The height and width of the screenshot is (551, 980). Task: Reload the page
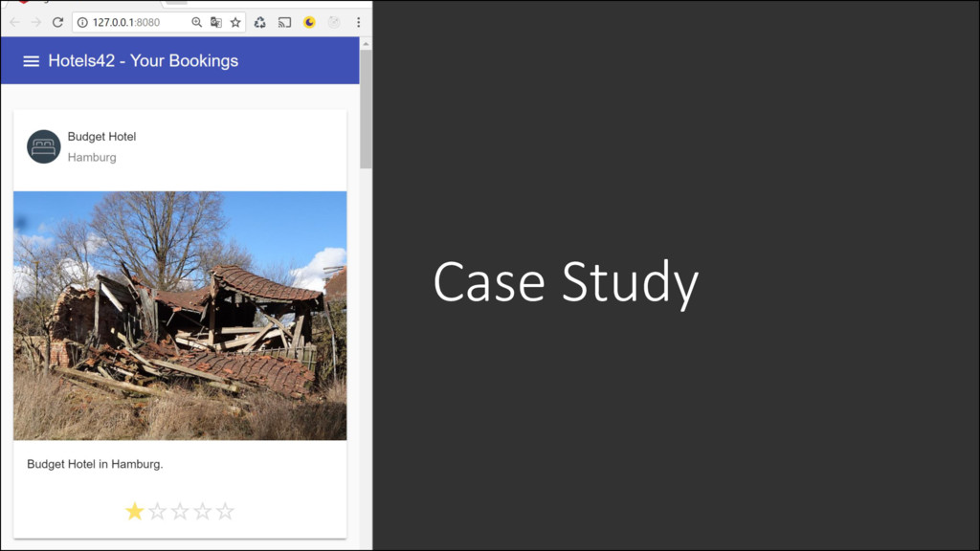pyautogui.click(x=57, y=23)
